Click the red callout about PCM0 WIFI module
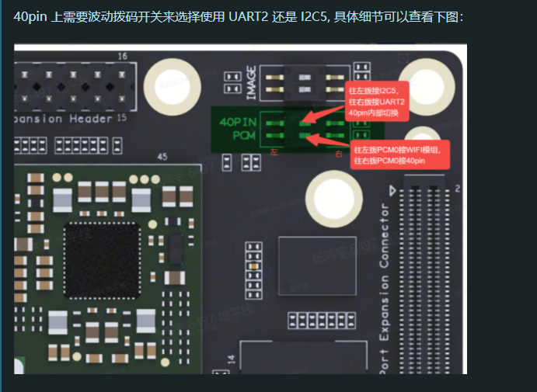537x392 pixels. [400, 155]
